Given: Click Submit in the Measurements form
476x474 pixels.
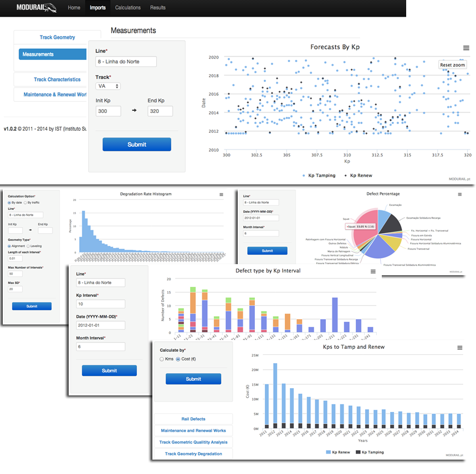Looking at the screenshot, I should coord(136,145).
